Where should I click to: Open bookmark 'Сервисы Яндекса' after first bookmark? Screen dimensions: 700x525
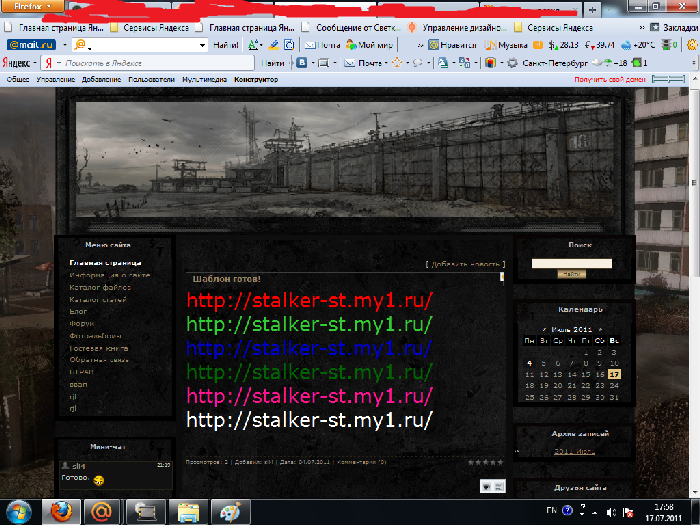coord(150,28)
